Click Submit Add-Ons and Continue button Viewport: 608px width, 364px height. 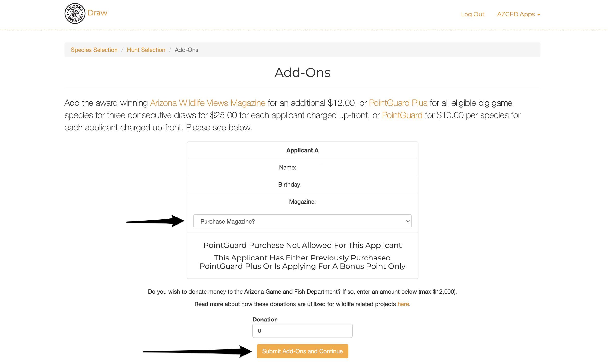[x=302, y=351]
